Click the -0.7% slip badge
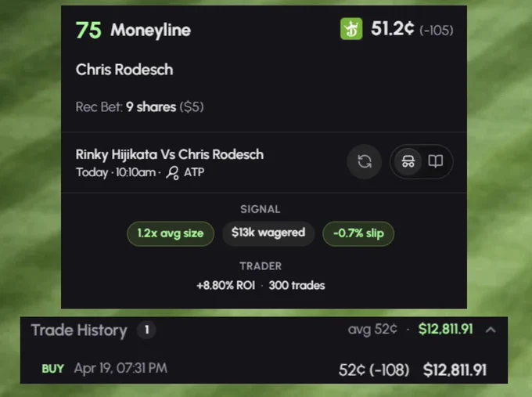Viewport: 532px width, 397px height. coord(358,233)
